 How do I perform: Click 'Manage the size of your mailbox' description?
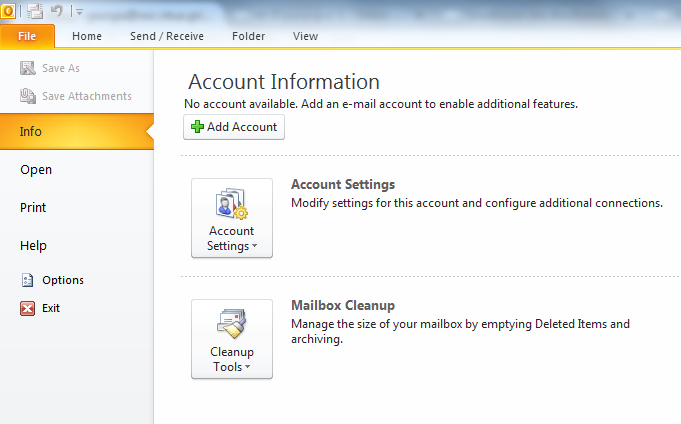point(460,331)
